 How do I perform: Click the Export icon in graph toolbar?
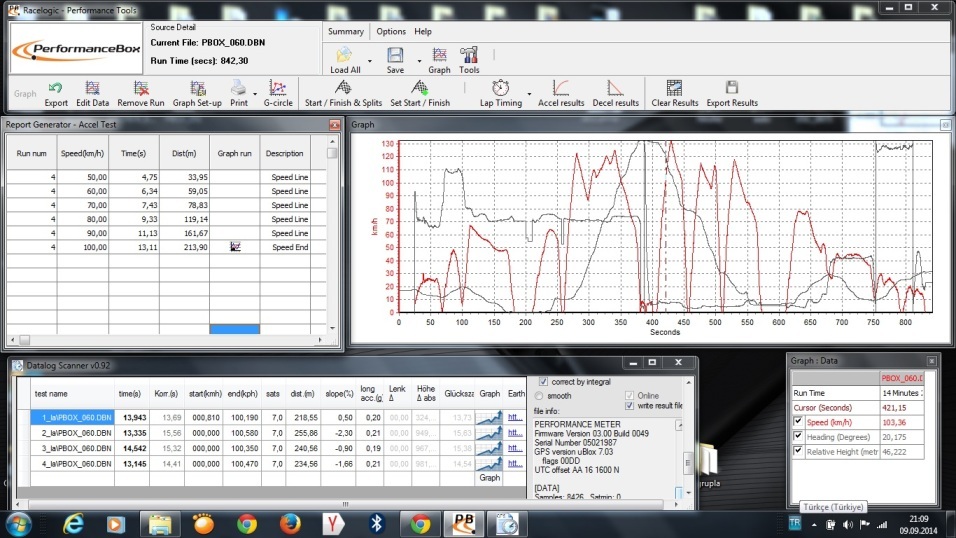(56, 89)
